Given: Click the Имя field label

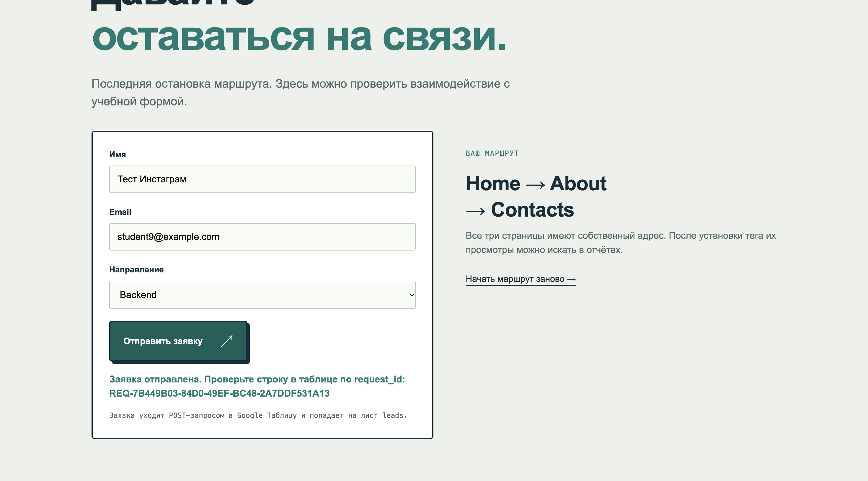Looking at the screenshot, I should [x=118, y=154].
